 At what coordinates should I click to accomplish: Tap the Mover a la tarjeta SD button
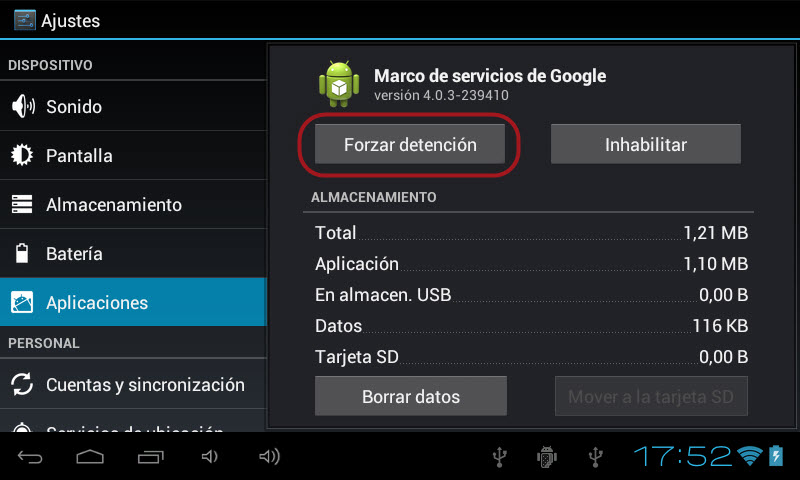coord(651,396)
